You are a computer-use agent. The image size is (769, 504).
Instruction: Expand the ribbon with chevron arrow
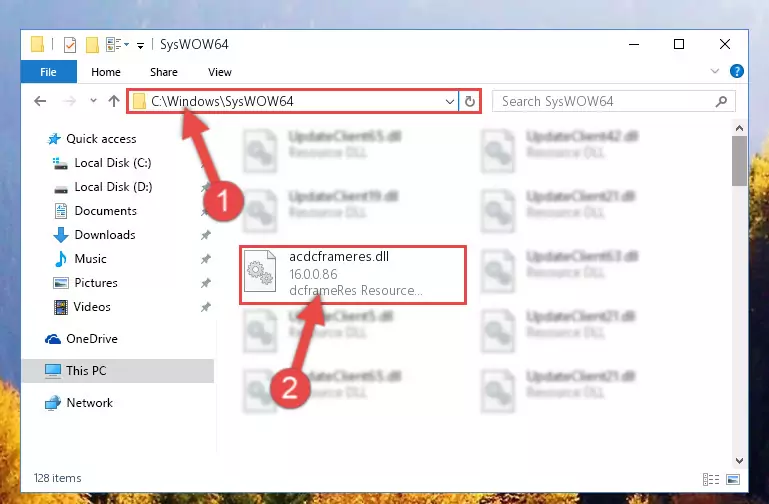coord(715,72)
